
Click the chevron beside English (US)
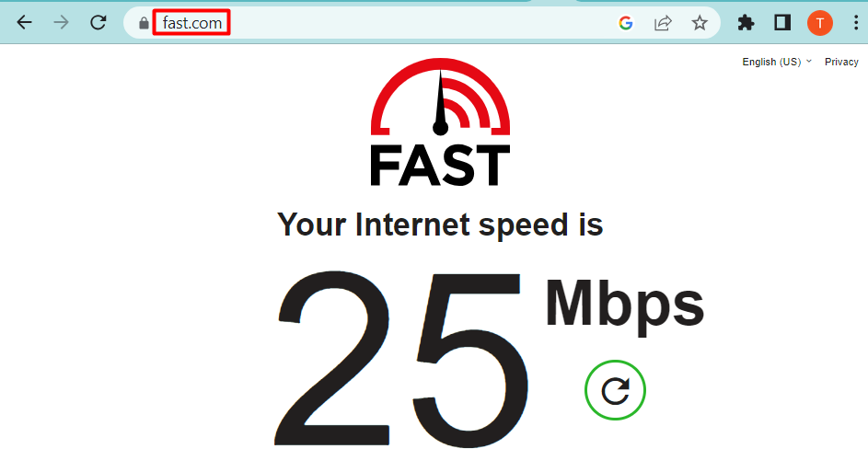pos(809,62)
